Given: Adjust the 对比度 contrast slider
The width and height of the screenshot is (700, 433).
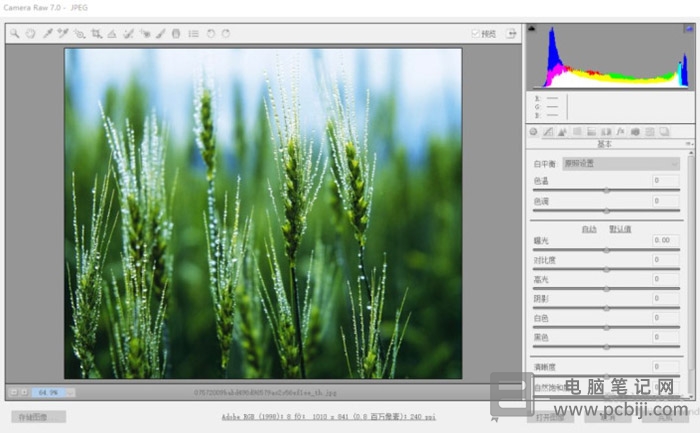Looking at the screenshot, I should 606,269.
